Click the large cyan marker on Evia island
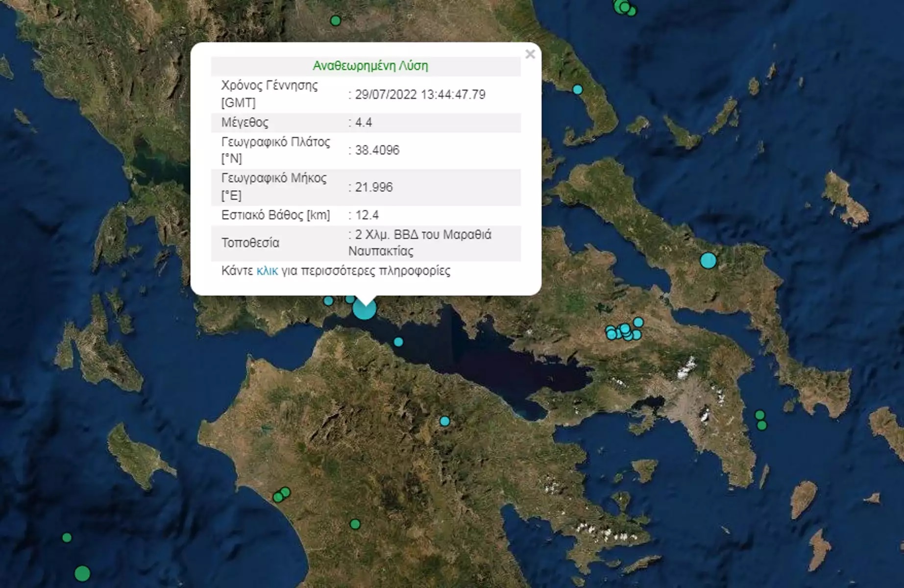904x588 pixels. [x=708, y=261]
